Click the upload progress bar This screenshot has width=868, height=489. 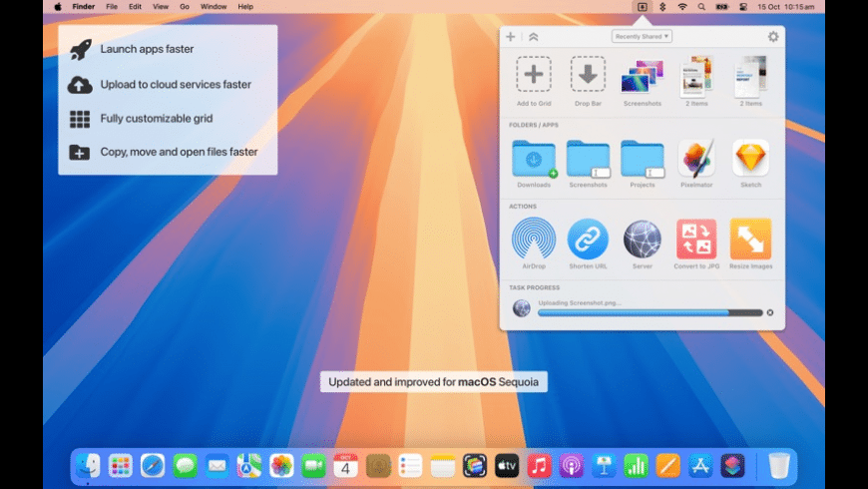[x=650, y=313]
